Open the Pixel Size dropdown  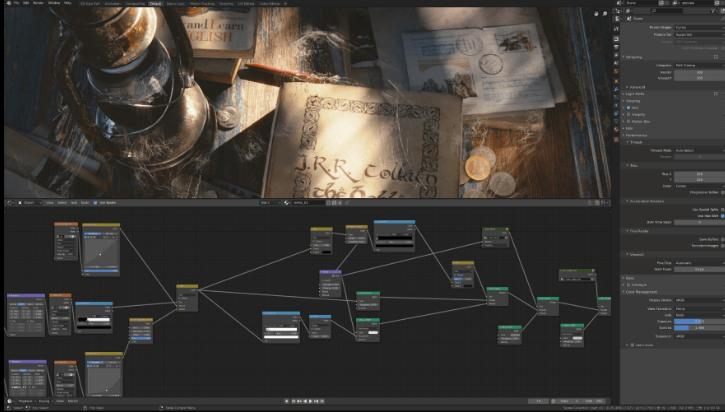coord(699,263)
